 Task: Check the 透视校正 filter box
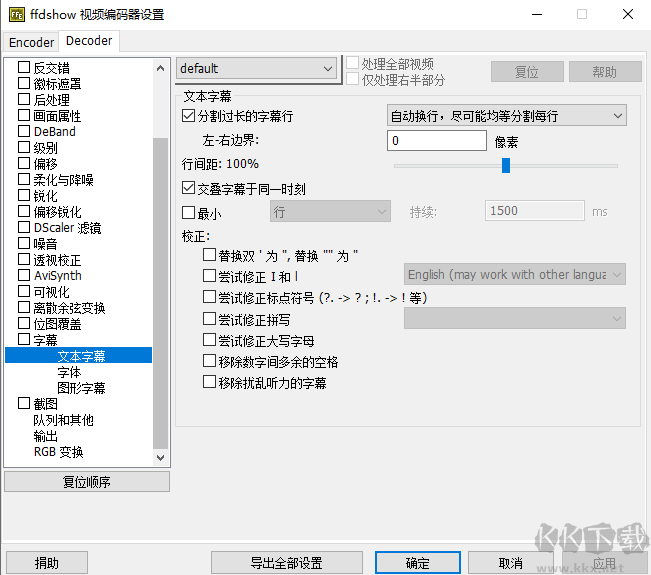pyautogui.click(x=24, y=259)
